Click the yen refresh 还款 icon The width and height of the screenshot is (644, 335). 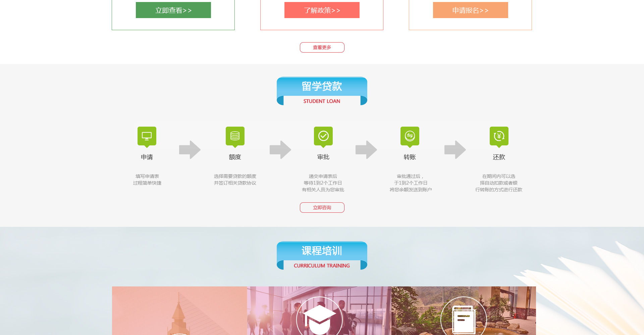(x=499, y=136)
